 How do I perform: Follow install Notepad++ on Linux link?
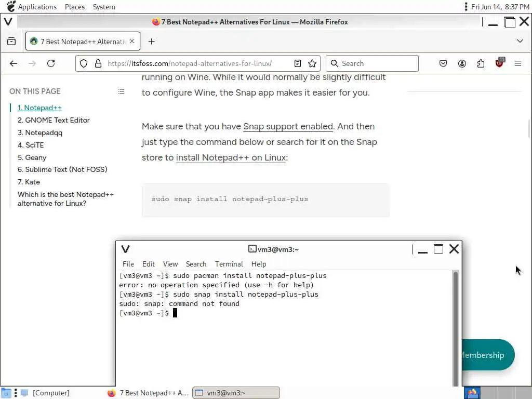[x=231, y=158]
